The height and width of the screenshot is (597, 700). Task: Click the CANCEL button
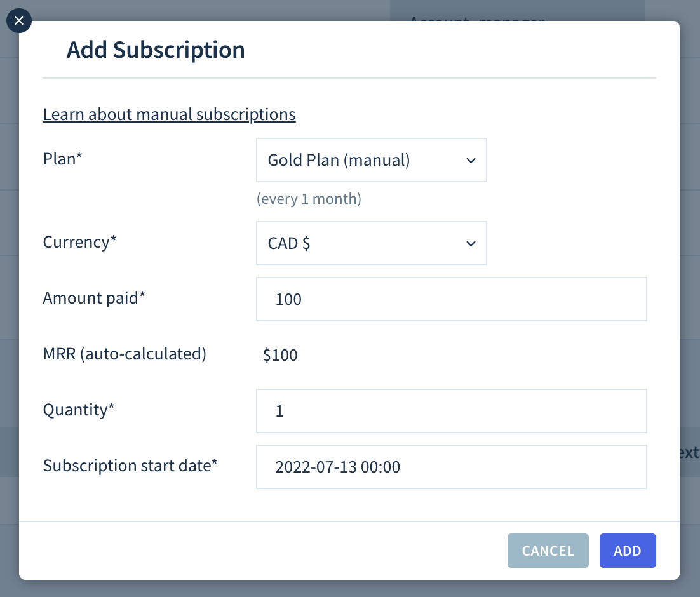click(548, 551)
